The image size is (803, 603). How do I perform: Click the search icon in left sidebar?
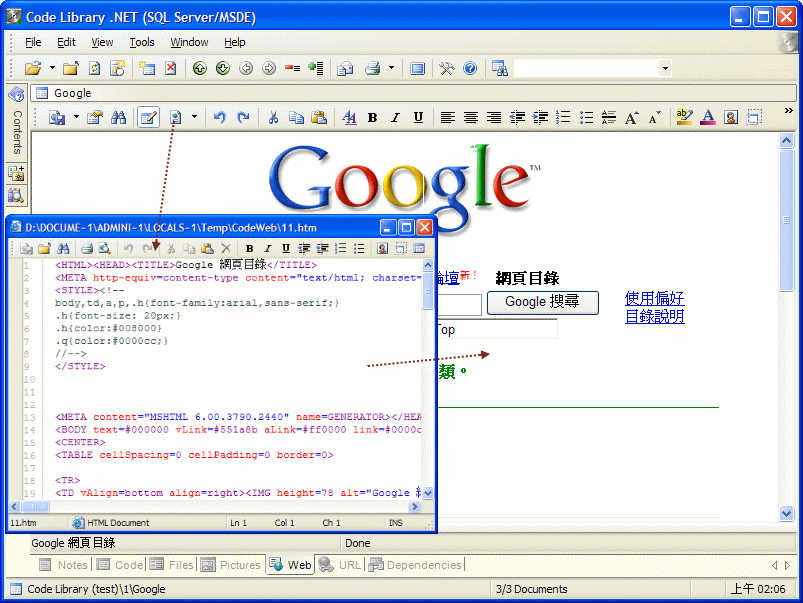tap(16, 195)
